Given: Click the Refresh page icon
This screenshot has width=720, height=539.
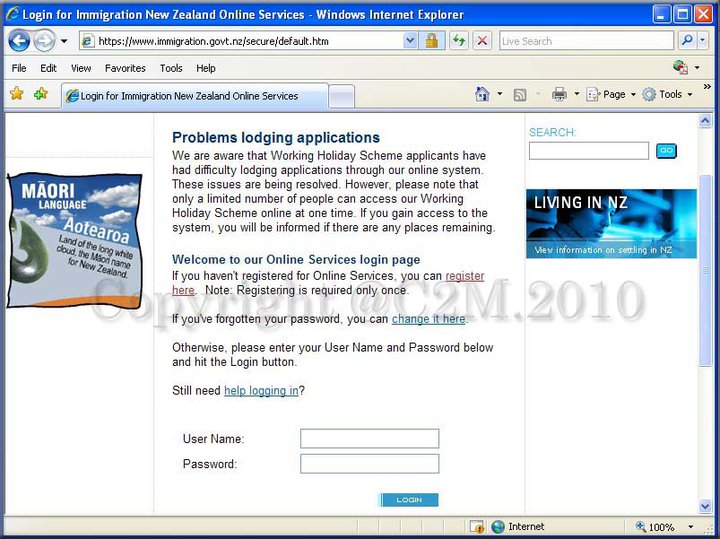Looking at the screenshot, I should click(x=458, y=41).
